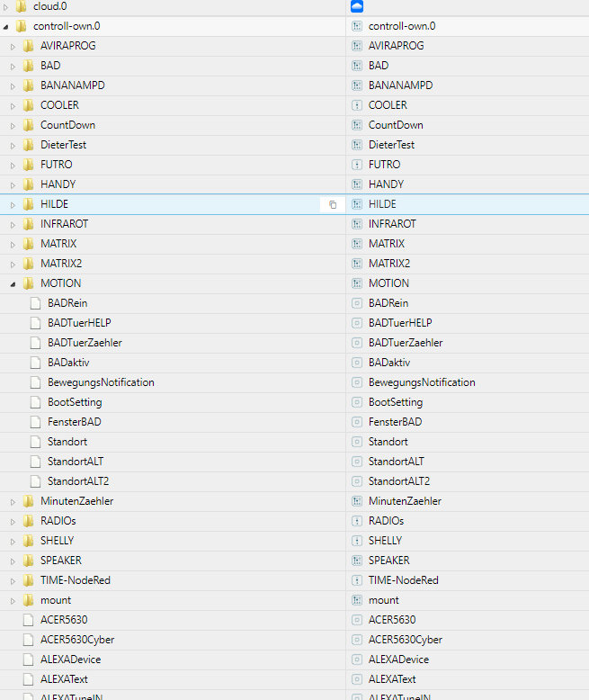Collapse the controll-own.0 node

click(6, 26)
